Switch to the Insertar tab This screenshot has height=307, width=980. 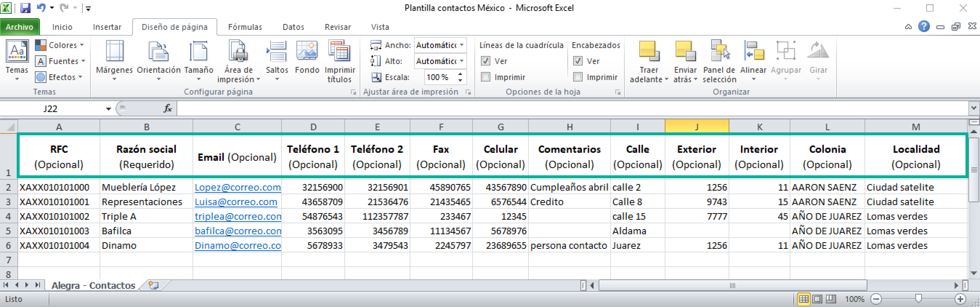tap(107, 27)
